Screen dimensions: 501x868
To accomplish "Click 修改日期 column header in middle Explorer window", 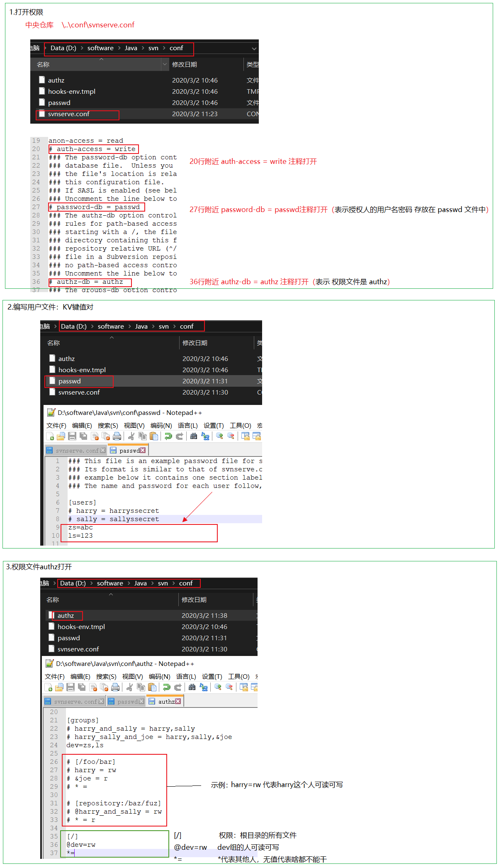I will pyautogui.click(x=195, y=343).
